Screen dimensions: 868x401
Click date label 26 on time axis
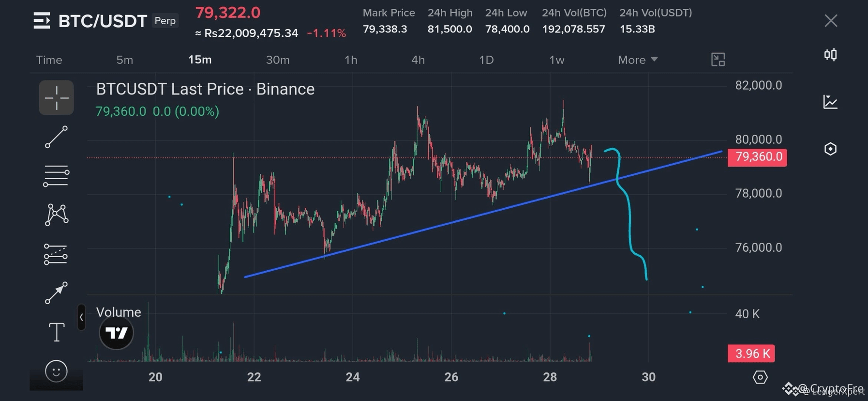point(451,377)
